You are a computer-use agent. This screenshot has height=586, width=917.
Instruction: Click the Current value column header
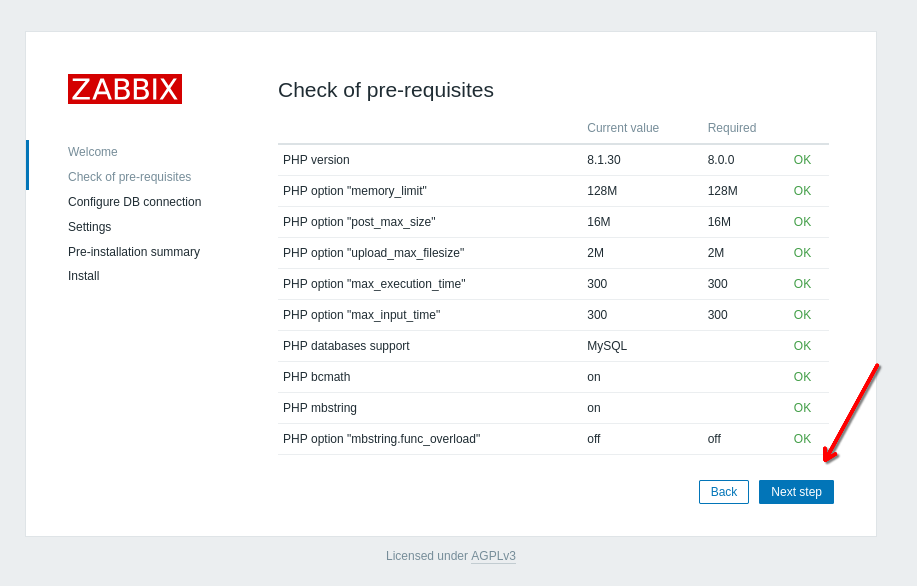622,128
